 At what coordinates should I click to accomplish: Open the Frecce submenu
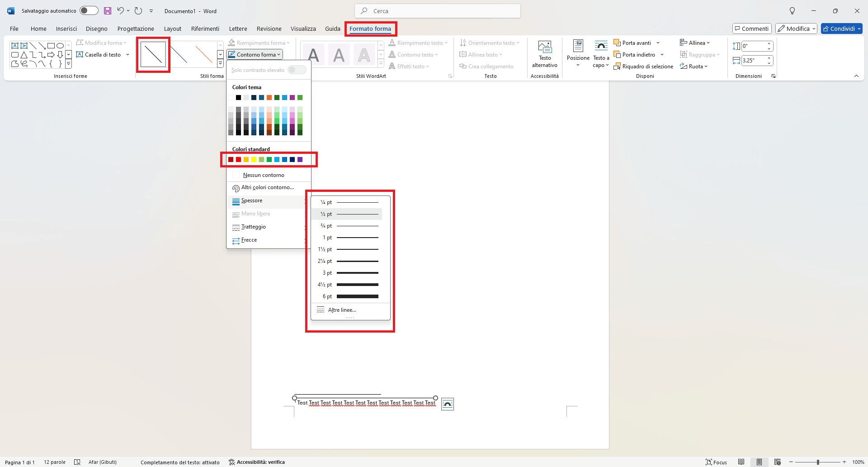point(269,240)
